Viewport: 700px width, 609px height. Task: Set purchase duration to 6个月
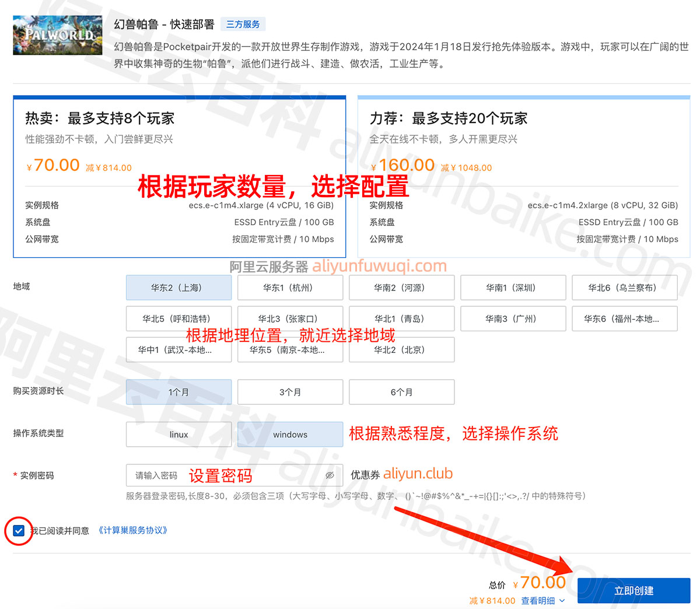pyautogui.click(x=401, y=392)
